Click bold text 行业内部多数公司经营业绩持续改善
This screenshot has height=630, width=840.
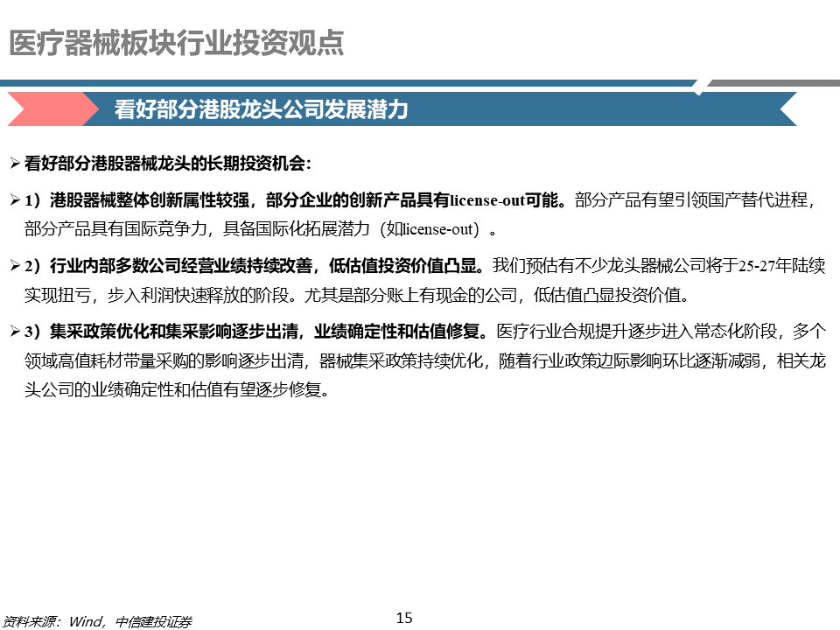coord(181,266)
